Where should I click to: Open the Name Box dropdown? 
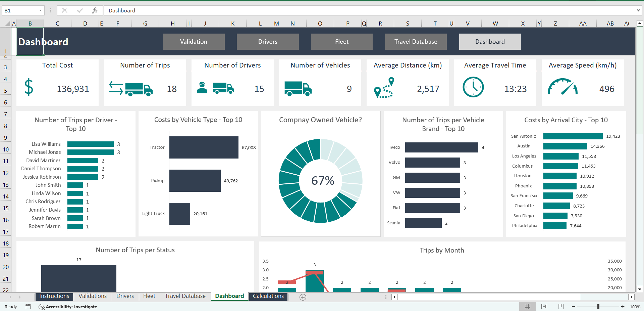[x=40, y=10]
